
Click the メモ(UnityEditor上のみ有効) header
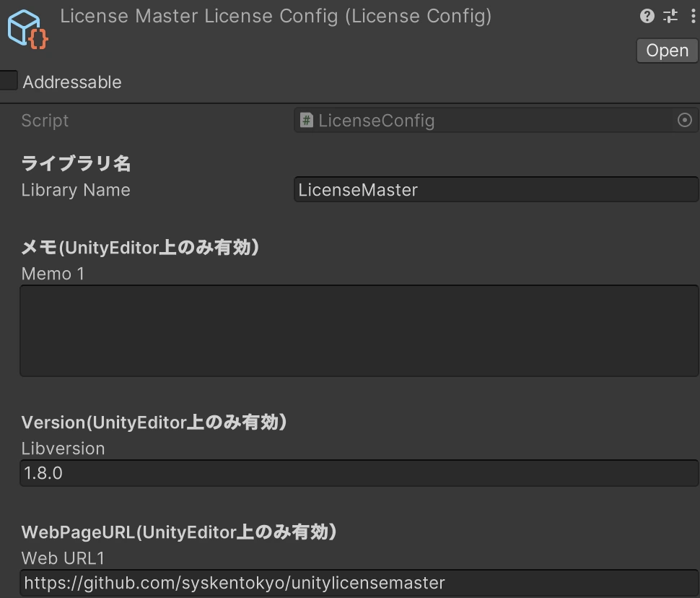[x=140, y=247]
